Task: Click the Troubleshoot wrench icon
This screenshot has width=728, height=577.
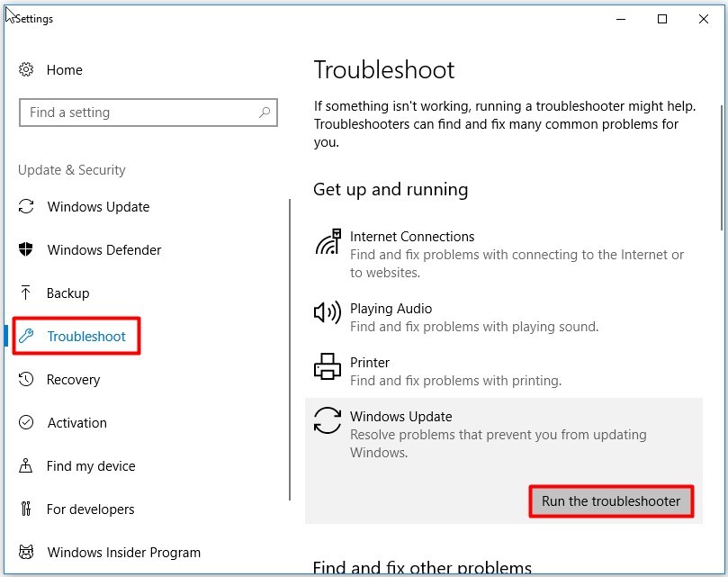Action: point(26,336)
